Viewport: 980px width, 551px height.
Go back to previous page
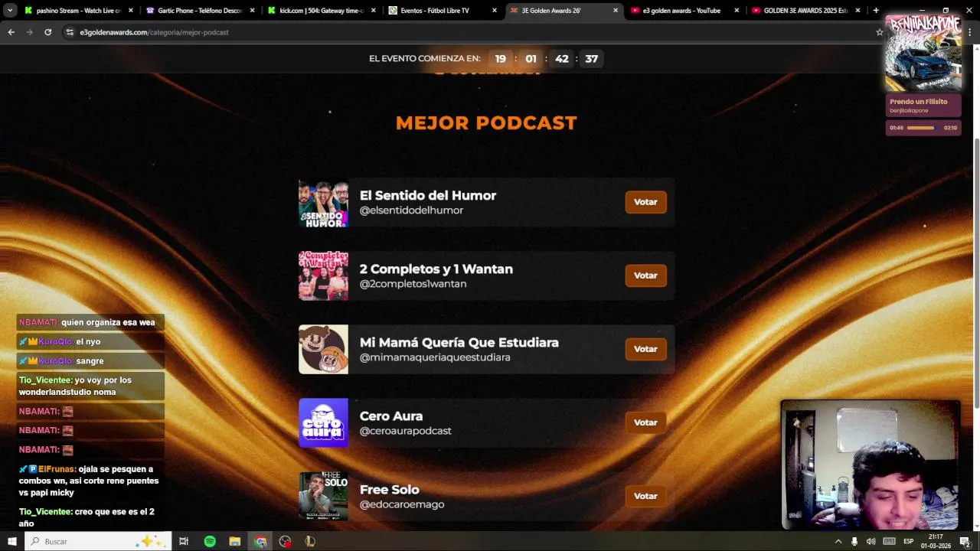pos(11,32)
